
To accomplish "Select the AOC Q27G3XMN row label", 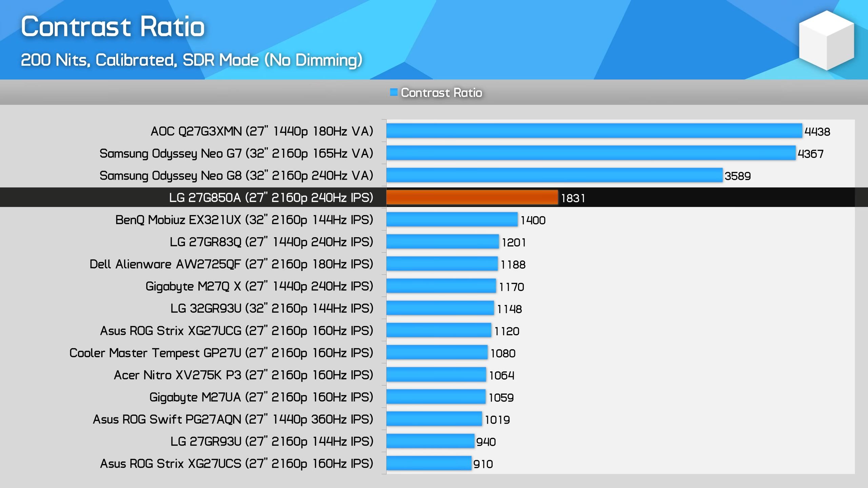I will (262, 131).
